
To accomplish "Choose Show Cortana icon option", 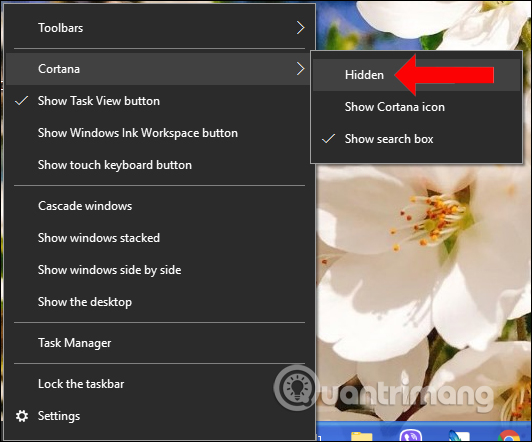I will [x=416, y=107].
